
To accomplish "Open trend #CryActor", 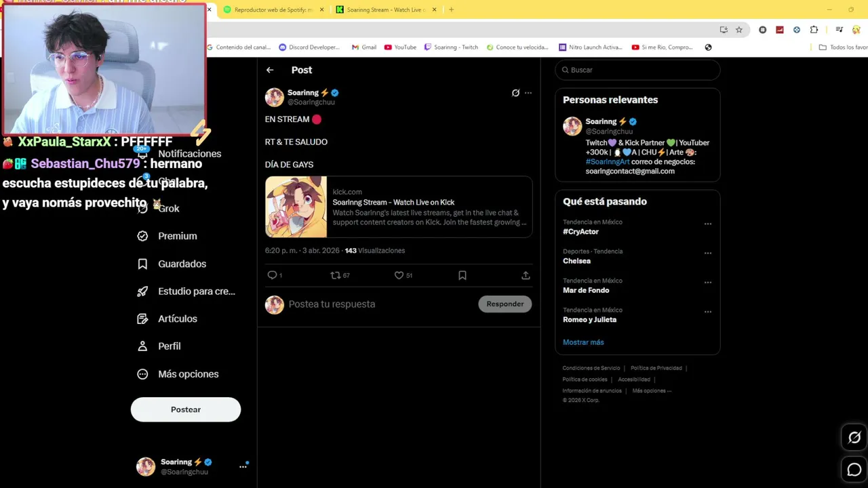I will [580, 232].
